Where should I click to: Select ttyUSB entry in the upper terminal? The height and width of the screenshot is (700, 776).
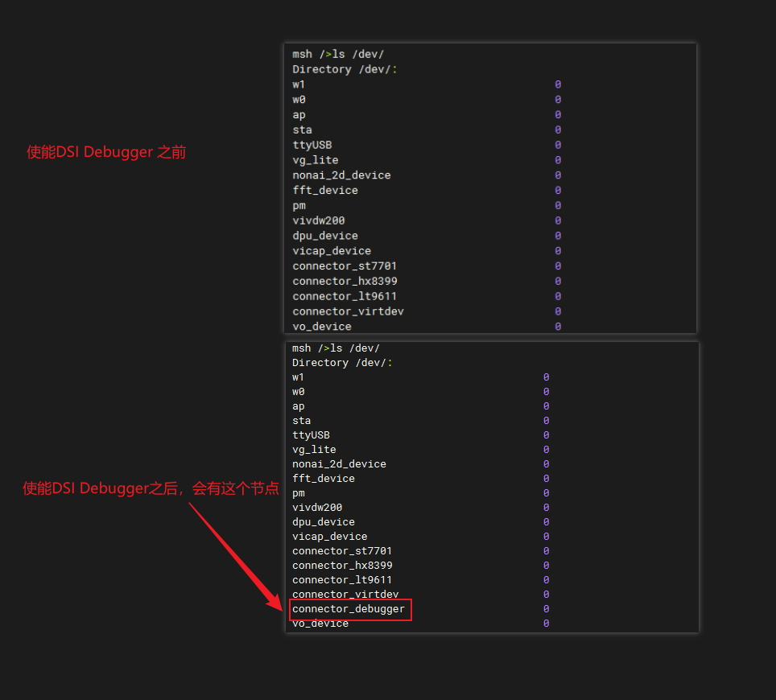click(312, 145)
